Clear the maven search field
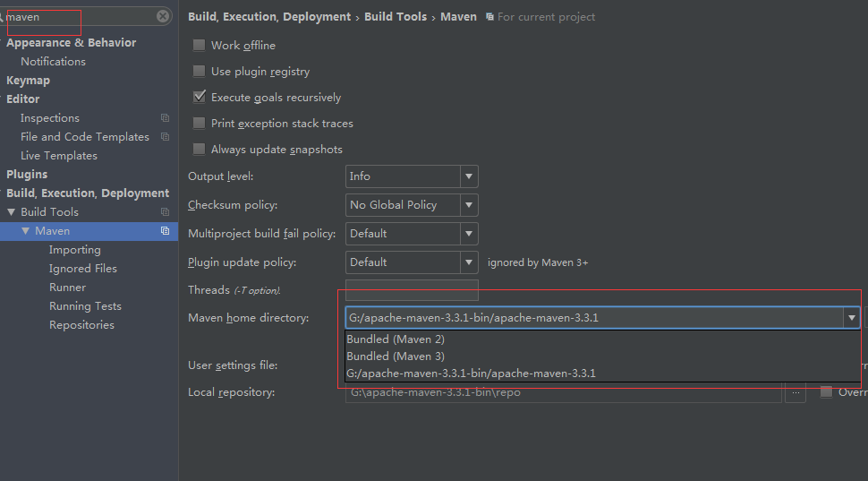Image resolution: width=868 pixels, height=481 pixels. (x=162, y=17)
